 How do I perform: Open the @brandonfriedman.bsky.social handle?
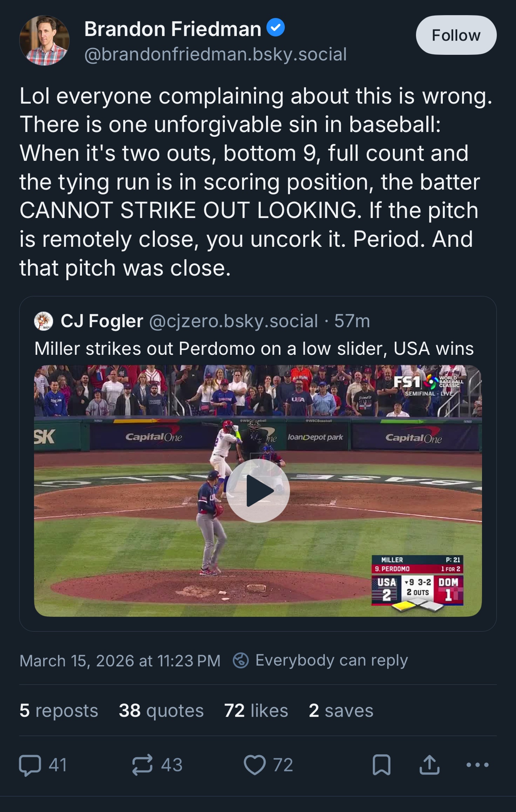pyautogui.click(x=215, y=54)
